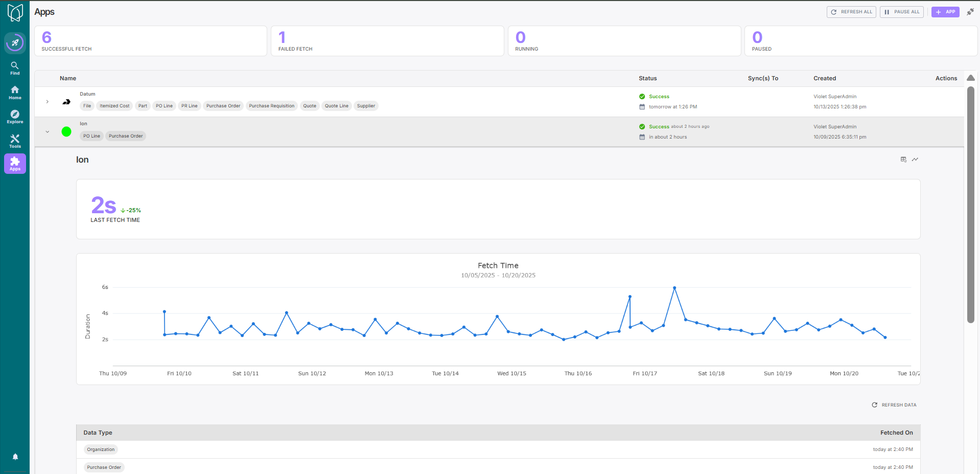Select the Apps tab in sidebar
Screen dimensions: 980x474
tap(15, 164)
